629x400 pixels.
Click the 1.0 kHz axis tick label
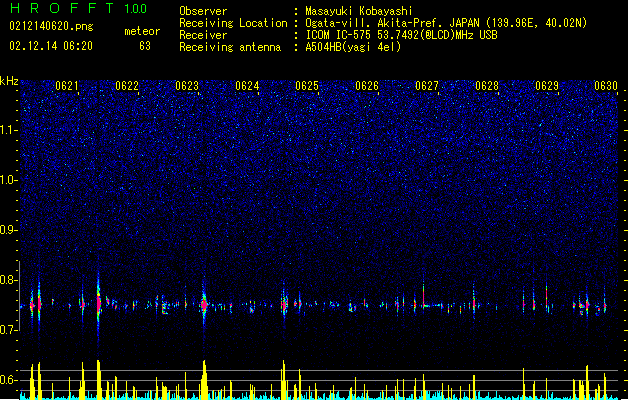(9, 180)
